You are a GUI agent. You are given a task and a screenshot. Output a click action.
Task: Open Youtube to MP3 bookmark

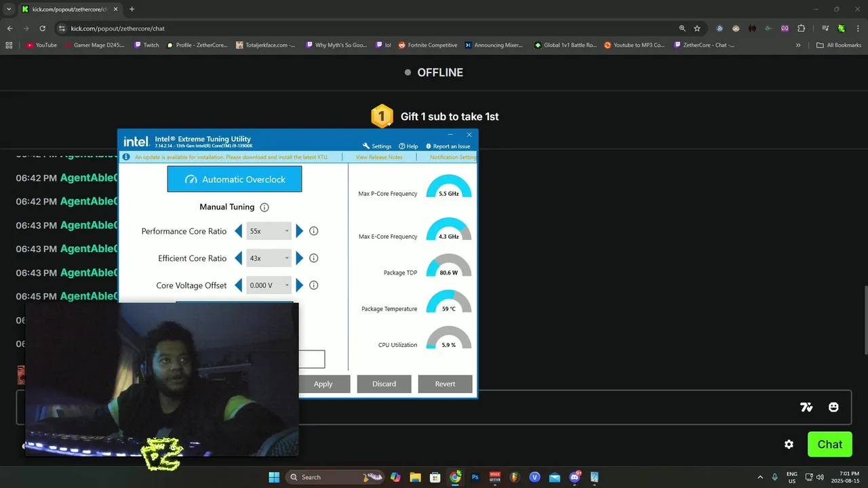point(634,45)
